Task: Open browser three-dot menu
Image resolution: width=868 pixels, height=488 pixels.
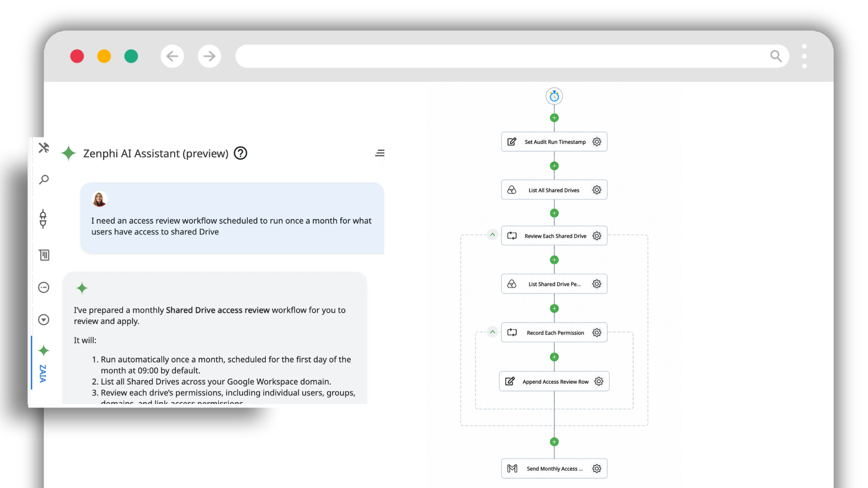Action: tap(804, 56)
